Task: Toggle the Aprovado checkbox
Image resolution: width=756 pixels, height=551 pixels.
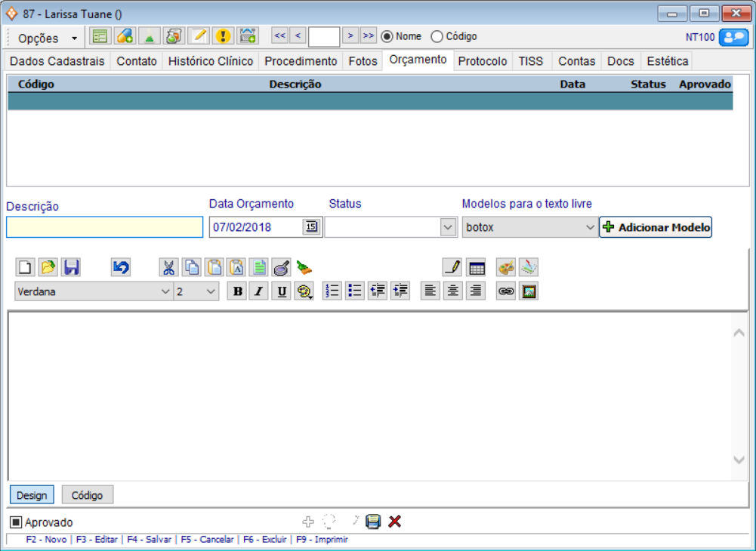Action: click(16, 522)
